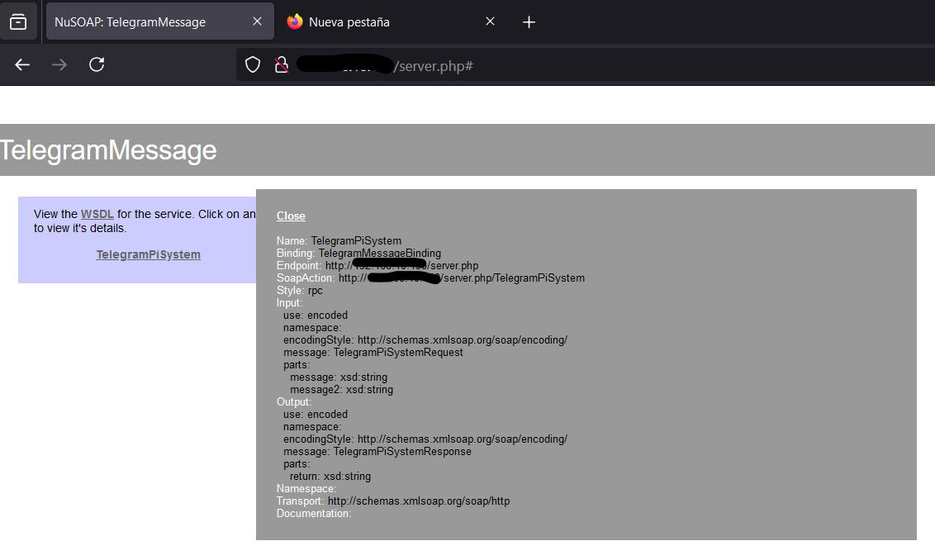
Task: Close the NuSOAP: TelegramMessage tab
Action: [x=257, y=21]
